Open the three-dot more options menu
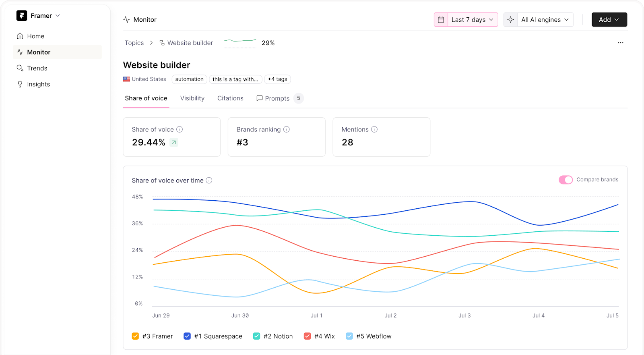 coord(621,43)
